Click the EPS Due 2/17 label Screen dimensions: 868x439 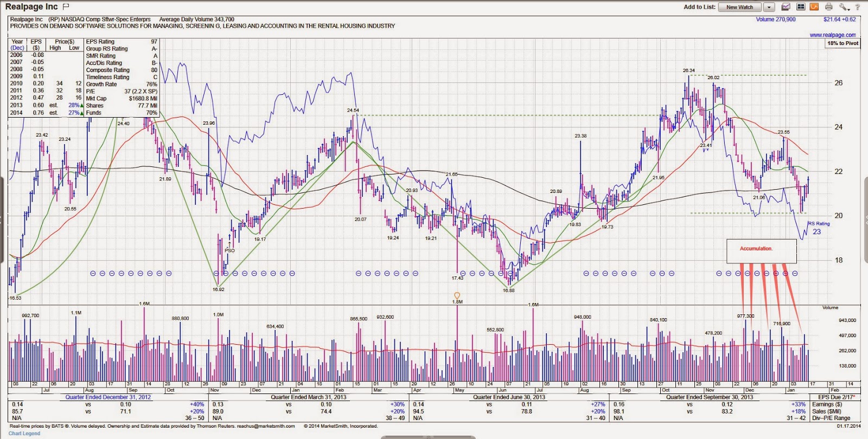click(x=837, y=397)
